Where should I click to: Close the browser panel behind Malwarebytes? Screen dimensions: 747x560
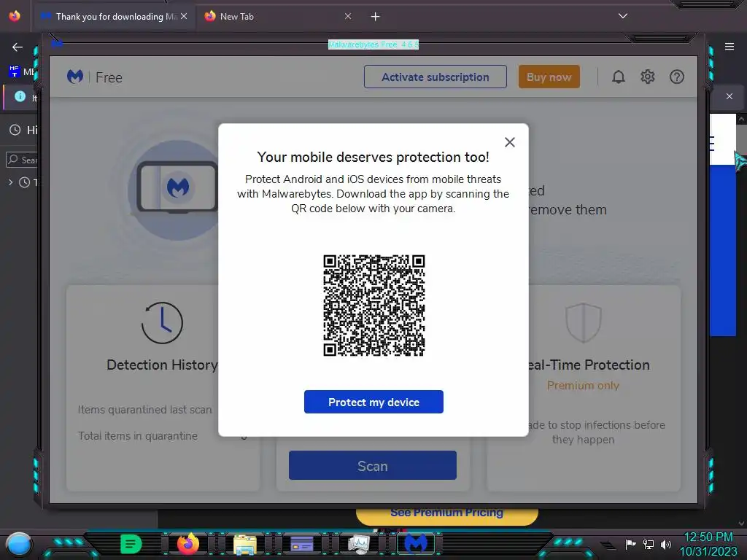pos(729,96)
